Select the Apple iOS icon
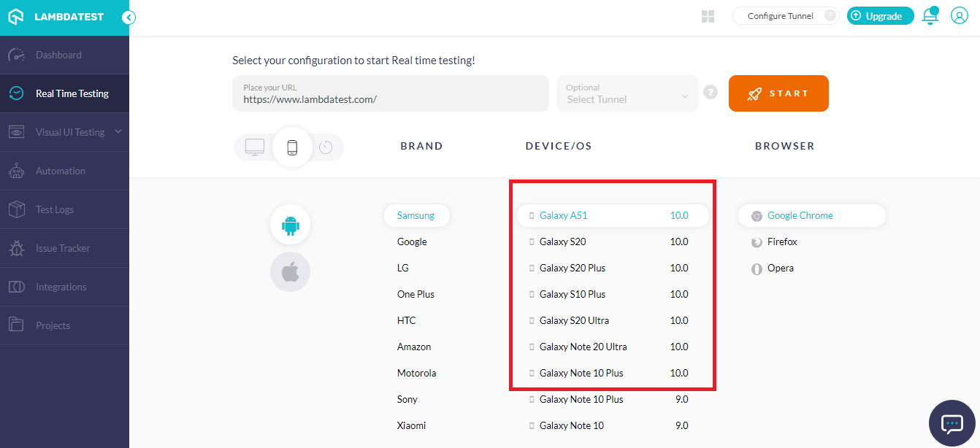The height and width of the screenshot is (448, 980). click(290, 272)
